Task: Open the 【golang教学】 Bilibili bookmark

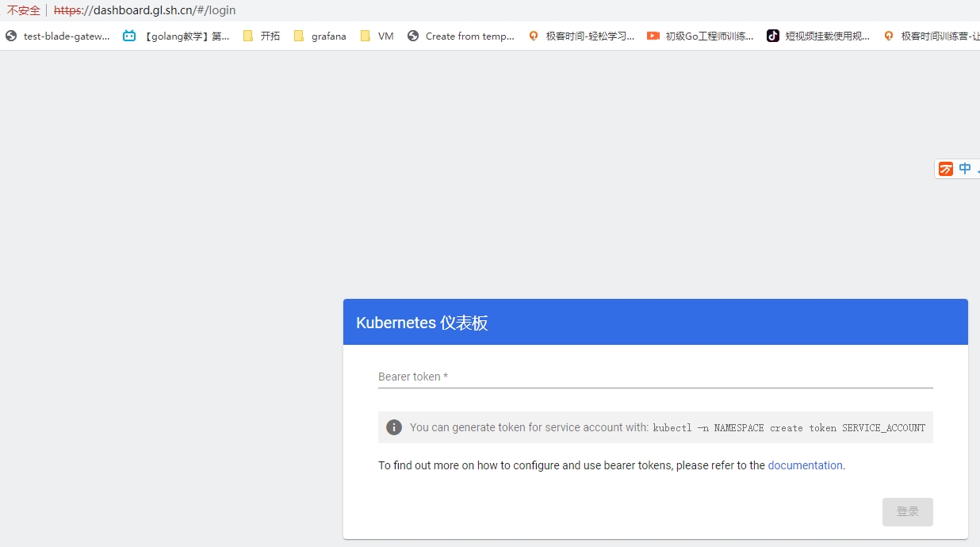Action: [177, 36]
